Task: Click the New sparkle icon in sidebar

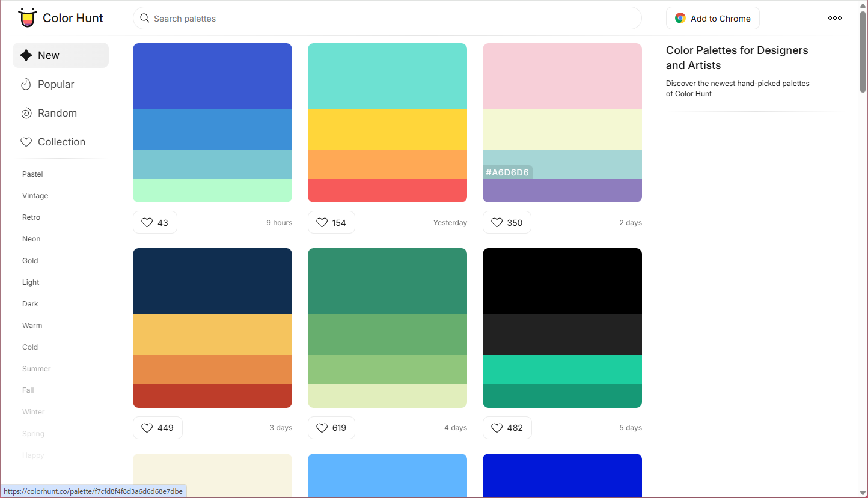Action: (x=26, y=55)
